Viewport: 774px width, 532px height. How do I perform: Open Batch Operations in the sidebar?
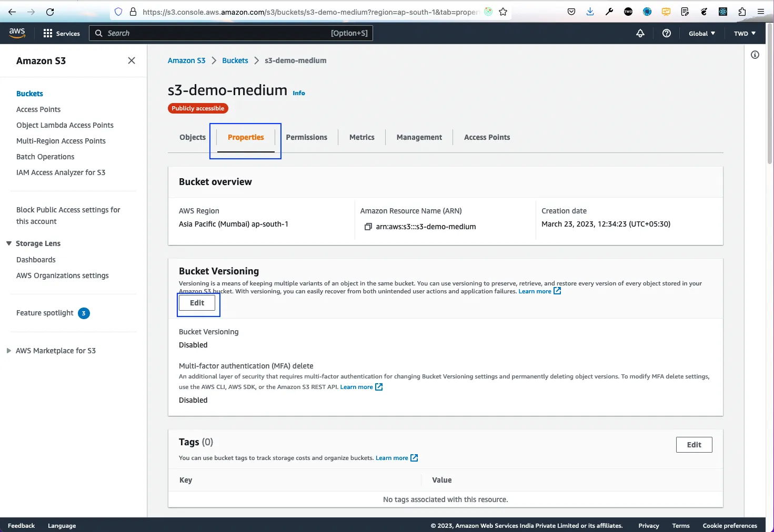pyautogui.click(x=45, y=157)
